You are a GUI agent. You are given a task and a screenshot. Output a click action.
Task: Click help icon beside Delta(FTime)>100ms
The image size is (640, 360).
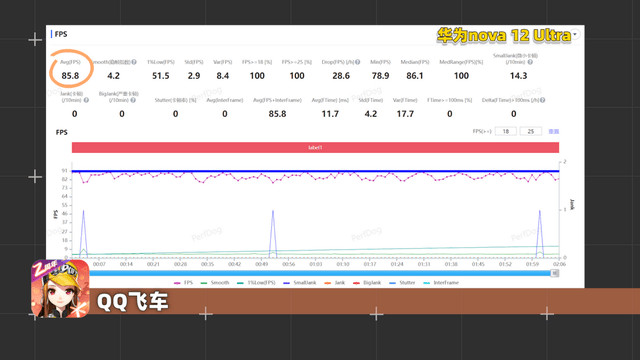pos(542,100)
